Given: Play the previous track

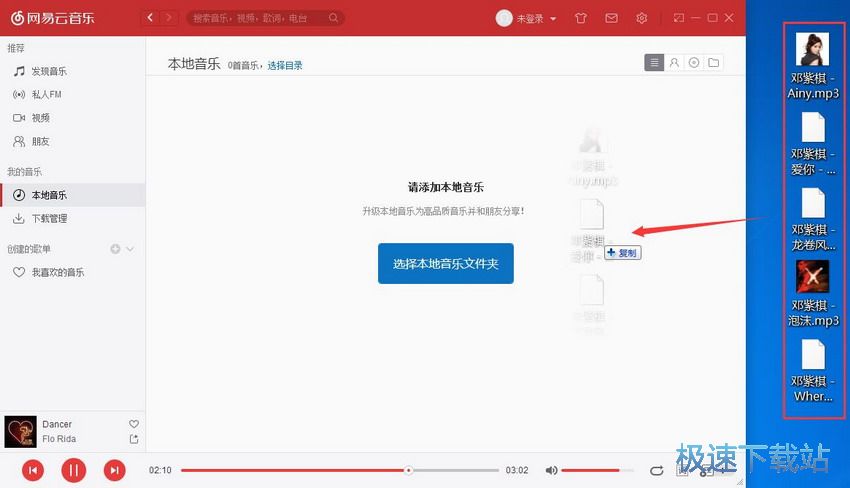Looking at the screenshot, I should pos(33,470).
